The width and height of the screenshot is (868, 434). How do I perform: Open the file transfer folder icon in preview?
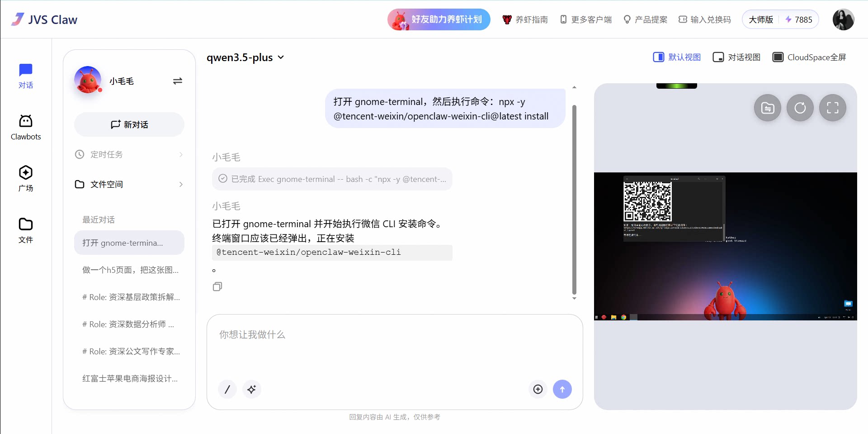pyautogui.click(x=767, y=108)
